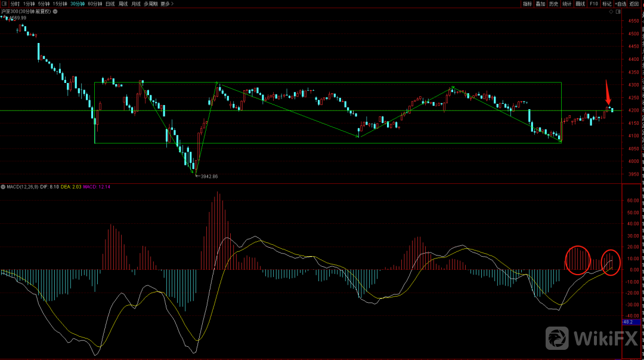This screenshot has width=644, height=360.
Task: Switch to 日线 daily chart
Action: tap(110, 4)
